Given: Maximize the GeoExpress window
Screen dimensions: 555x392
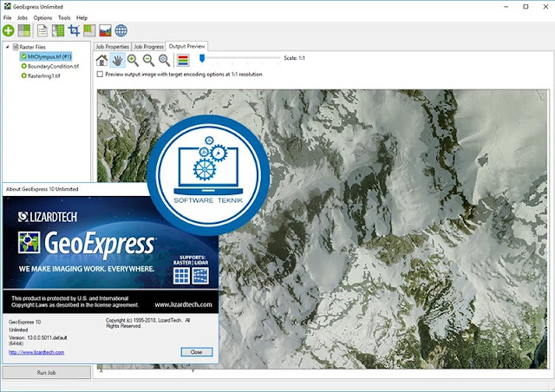Looking at the screenshot, I should pos(526,7).
